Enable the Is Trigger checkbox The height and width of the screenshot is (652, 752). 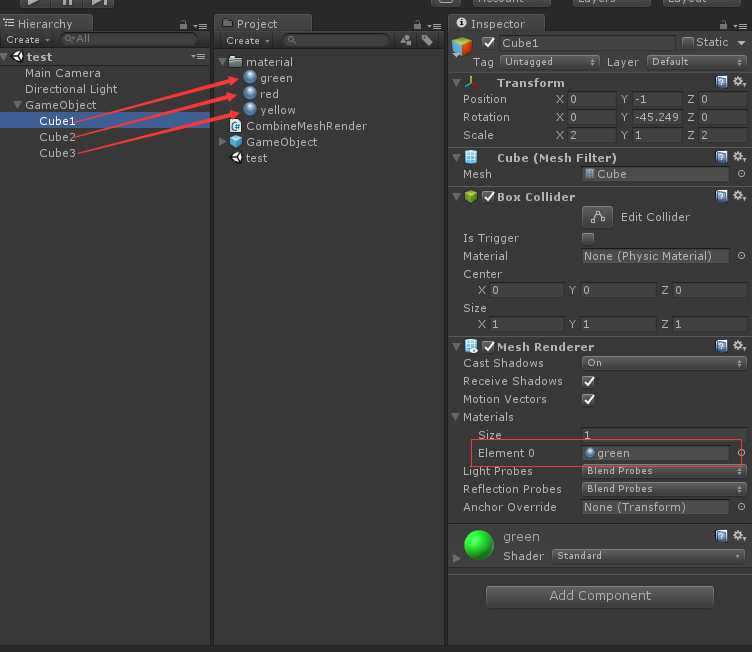[588, 238]
